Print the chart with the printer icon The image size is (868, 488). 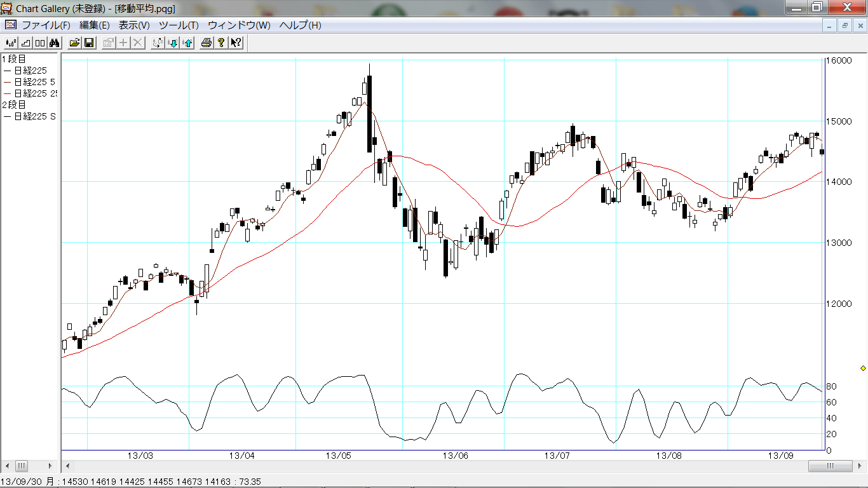point(207,43)
